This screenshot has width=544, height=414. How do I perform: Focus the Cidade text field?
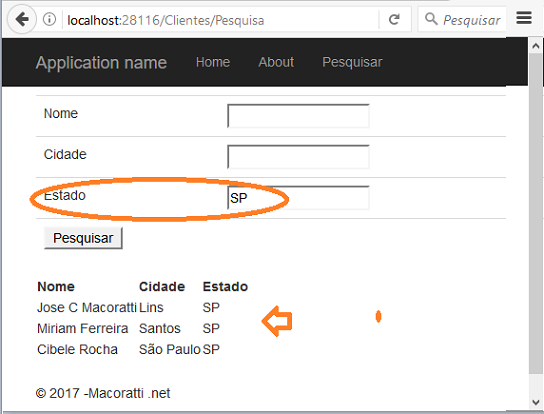(298, 157)
